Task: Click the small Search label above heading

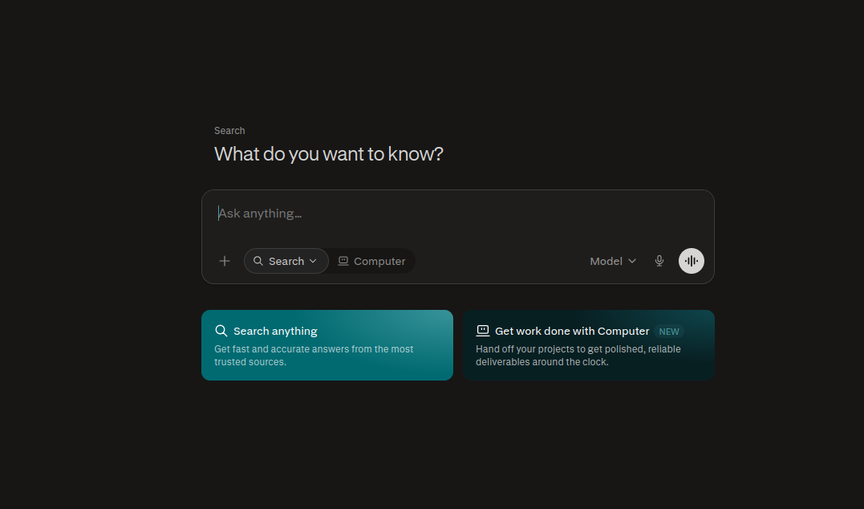Action: 230,131
